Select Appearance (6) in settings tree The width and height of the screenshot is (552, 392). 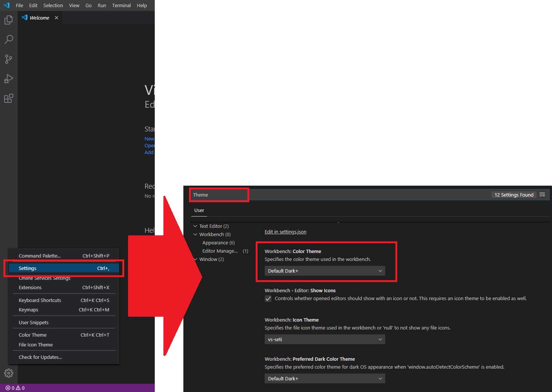click(218, 243)
